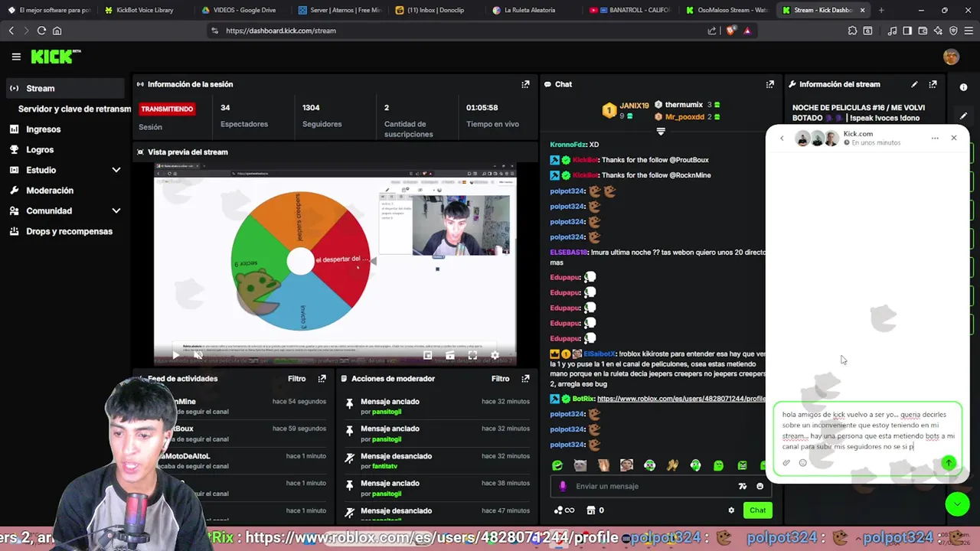The image size is (980, 551).
Task: Open the channel points infinity balance
Action: 564,510
